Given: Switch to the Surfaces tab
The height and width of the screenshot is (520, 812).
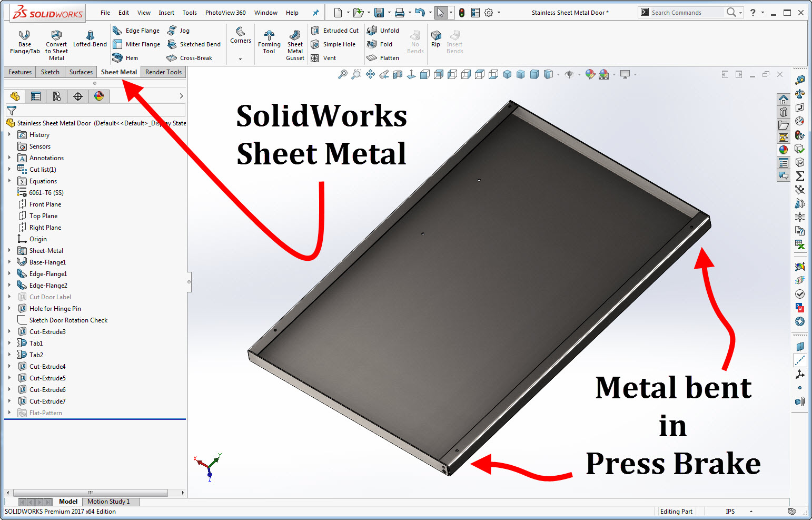Looking at the screenshot, I should pyautogui.click(x=81, y=72).
